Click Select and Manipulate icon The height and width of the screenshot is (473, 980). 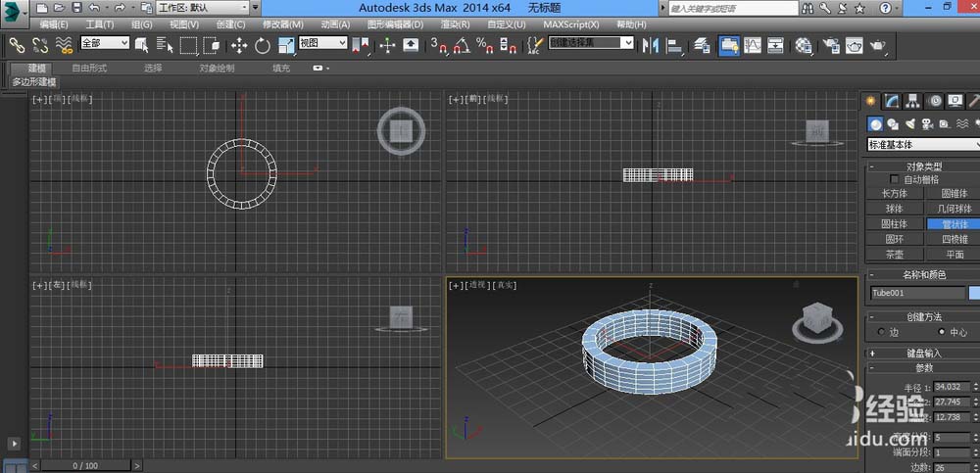pos(387,45)
